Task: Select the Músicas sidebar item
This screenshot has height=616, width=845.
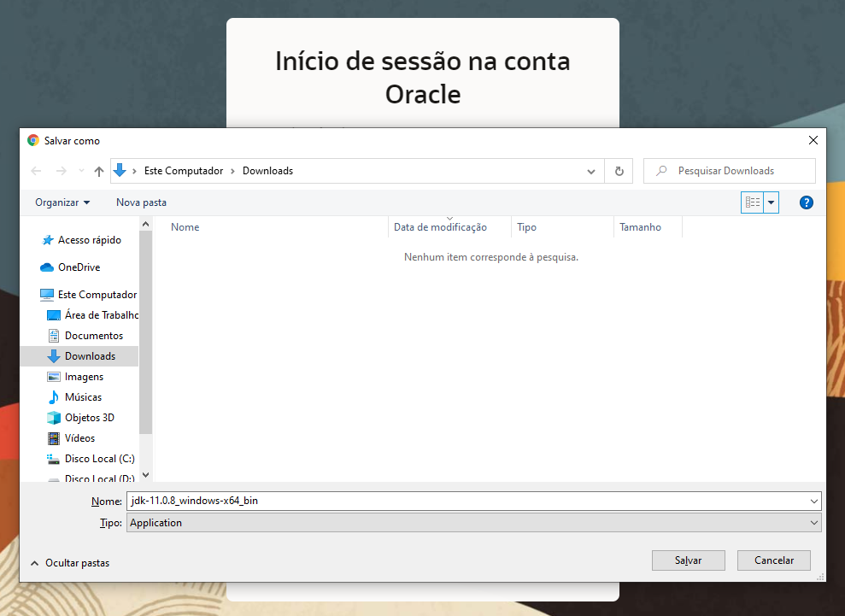Action: pos(85,396)
